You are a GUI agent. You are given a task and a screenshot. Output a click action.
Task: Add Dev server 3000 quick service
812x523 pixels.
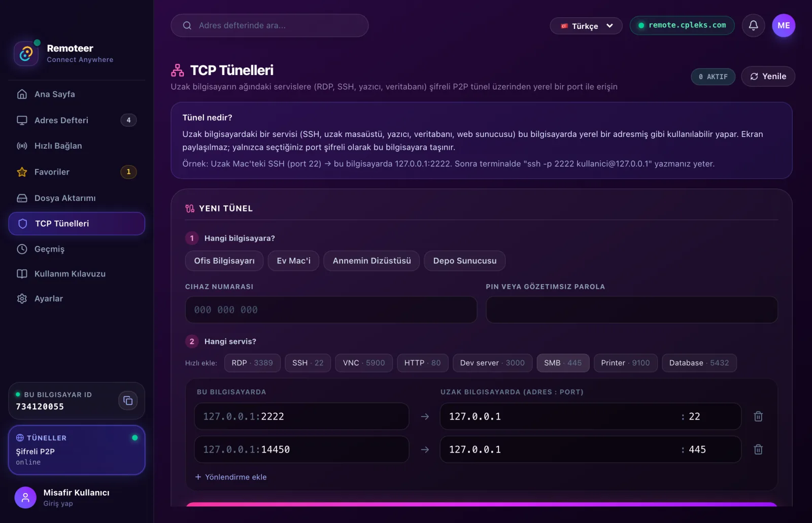pyautogui.click(x=492, y=363)
